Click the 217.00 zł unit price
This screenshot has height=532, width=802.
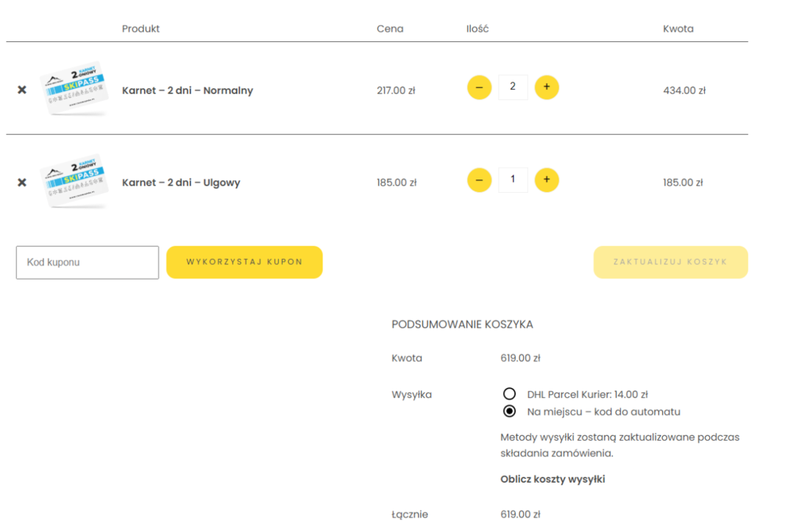(x=396, y=91)
